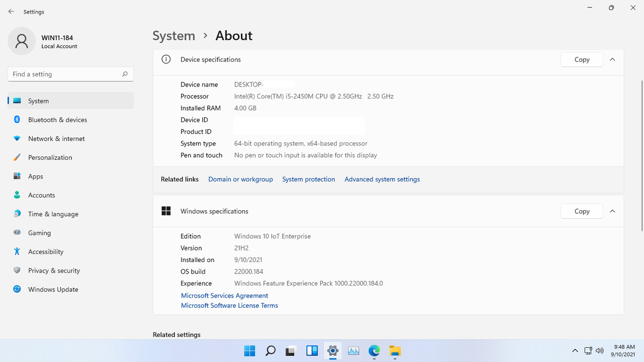Go to Network & internet settings
The width and height of the screenshot is (644, 362).
[71, 138]
